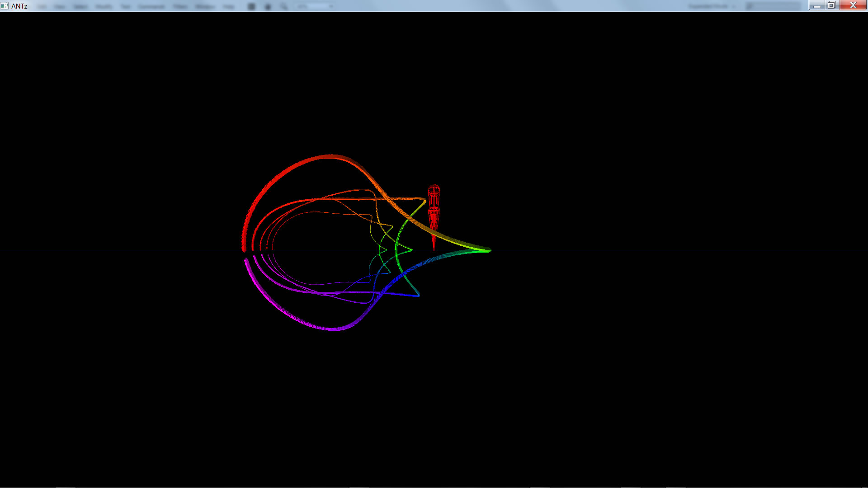Minimize the ANTz window
This screenshot has width=868, height=488.
pyautogui.click(x=816, y=5)
